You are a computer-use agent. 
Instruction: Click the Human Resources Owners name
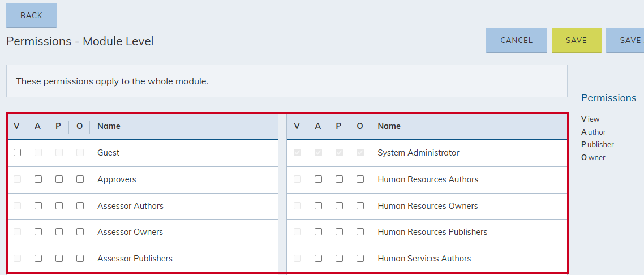pyautogui.click(x=428, y=205)
